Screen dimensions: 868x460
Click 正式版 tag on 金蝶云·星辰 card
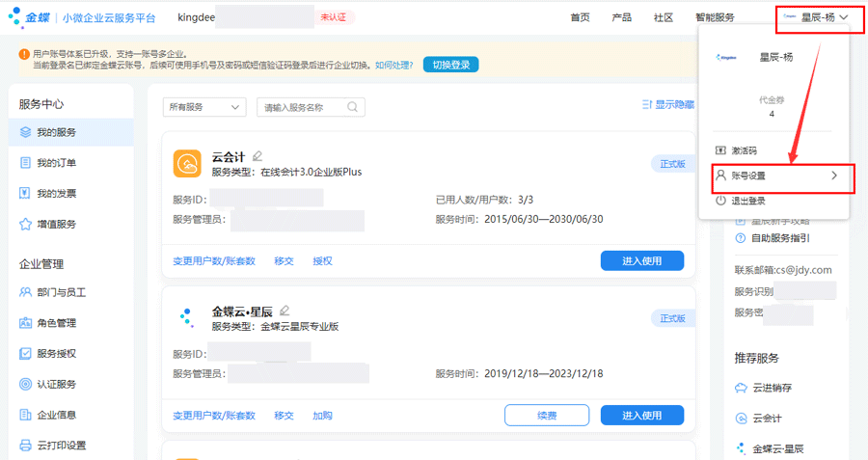[x=672, y=318]
